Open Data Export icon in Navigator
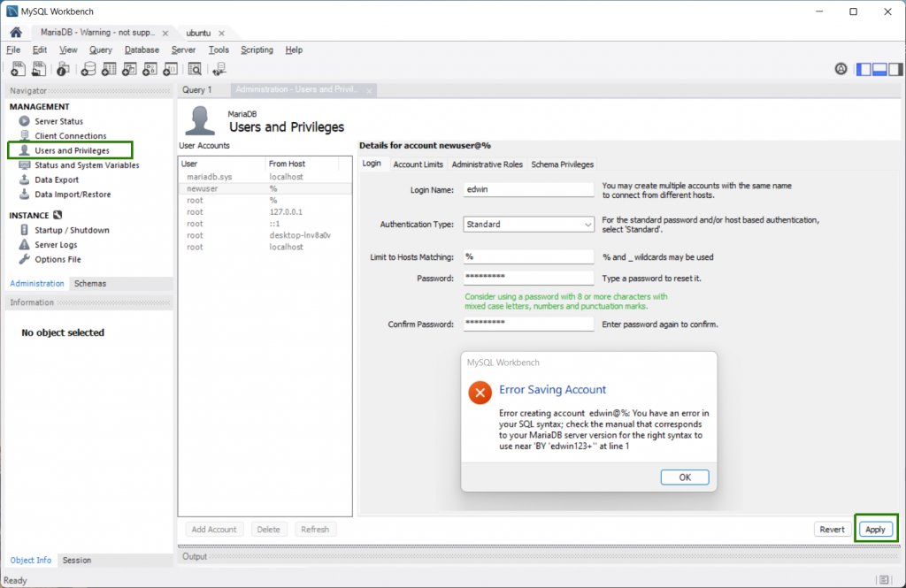Image resolution: width=906 pixels, height=588 pixels. point(24,179)
